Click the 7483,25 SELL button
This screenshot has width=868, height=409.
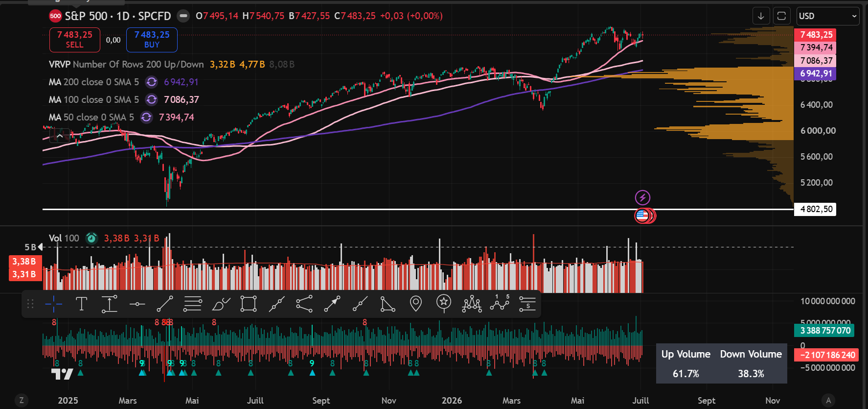tap(75, 40)
